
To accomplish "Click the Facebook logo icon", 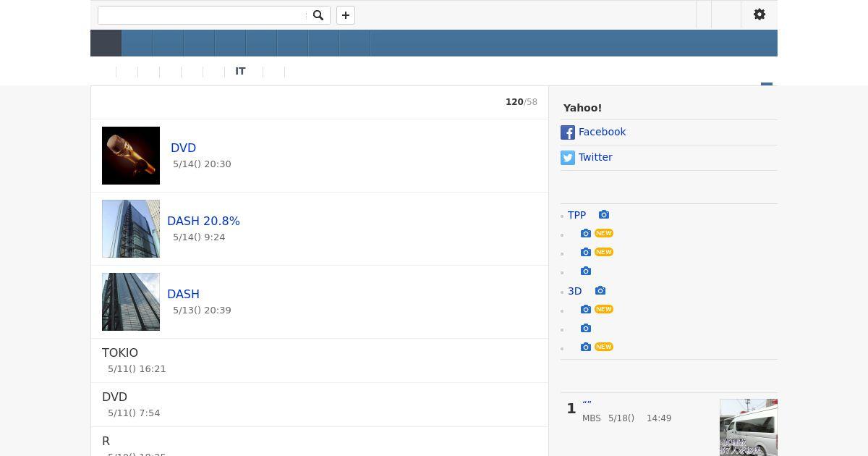I will click(568, 132).
